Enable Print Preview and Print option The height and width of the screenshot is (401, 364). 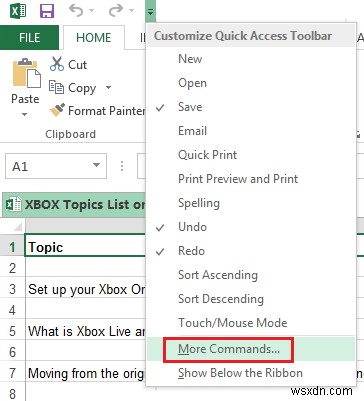click(x=251, y=179)
